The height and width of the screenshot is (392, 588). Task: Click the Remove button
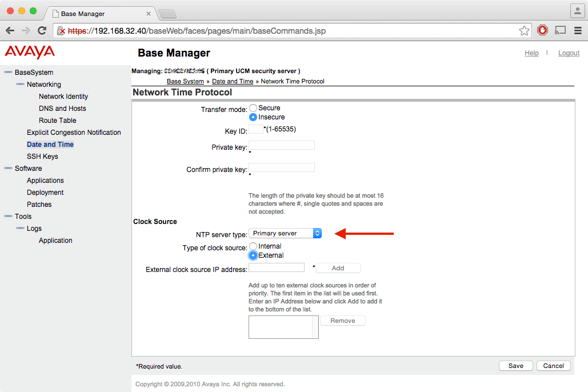point(343,321)
